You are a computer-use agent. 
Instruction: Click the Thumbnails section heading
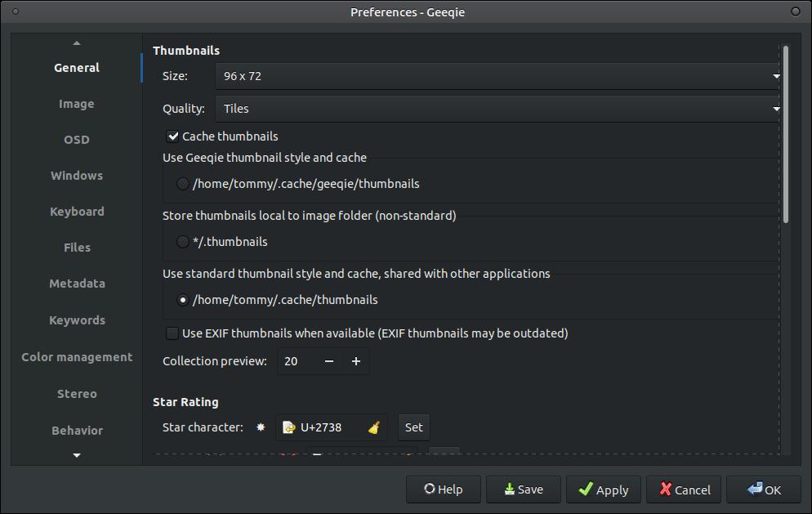point(186,51)
